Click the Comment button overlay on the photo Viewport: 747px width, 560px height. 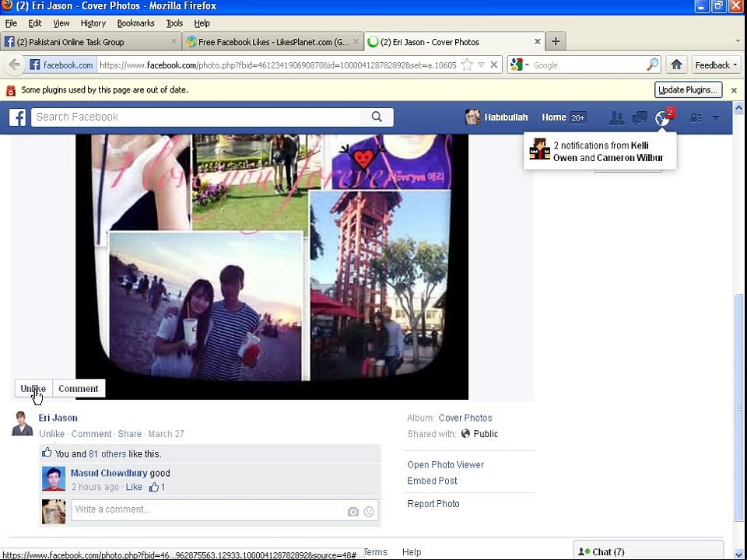78,389
